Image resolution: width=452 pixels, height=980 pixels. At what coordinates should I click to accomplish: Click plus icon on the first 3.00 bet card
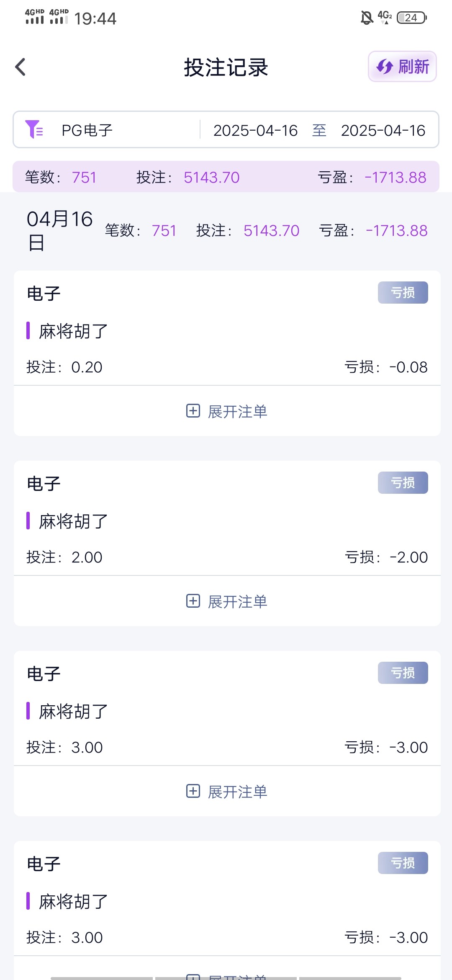click(193, 791)
